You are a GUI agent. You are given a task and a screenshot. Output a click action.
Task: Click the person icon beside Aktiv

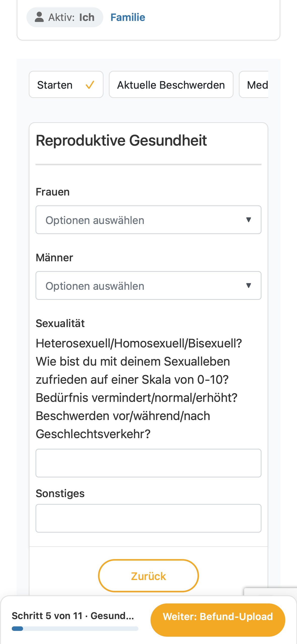pyautogui.click(x=39, y=17)
